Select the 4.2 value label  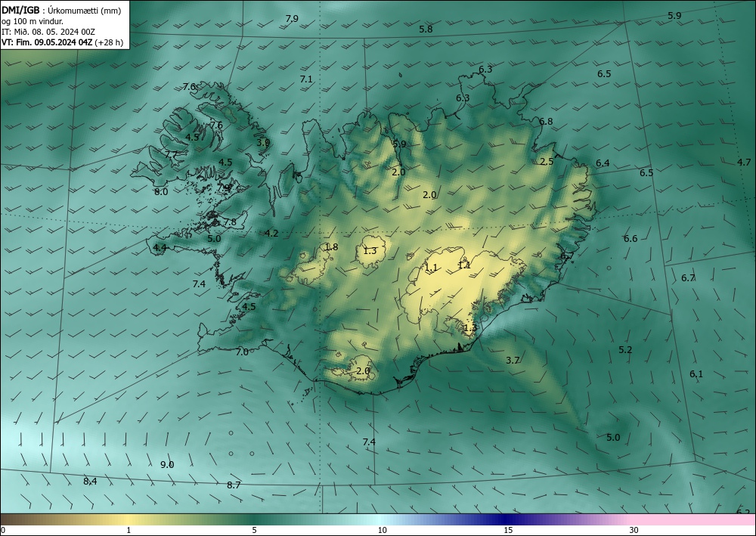tap(271, 234)
